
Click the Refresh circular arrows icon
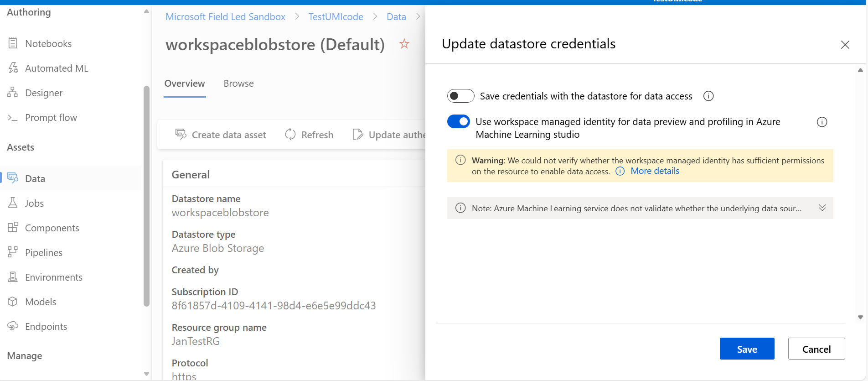point(290,134)
